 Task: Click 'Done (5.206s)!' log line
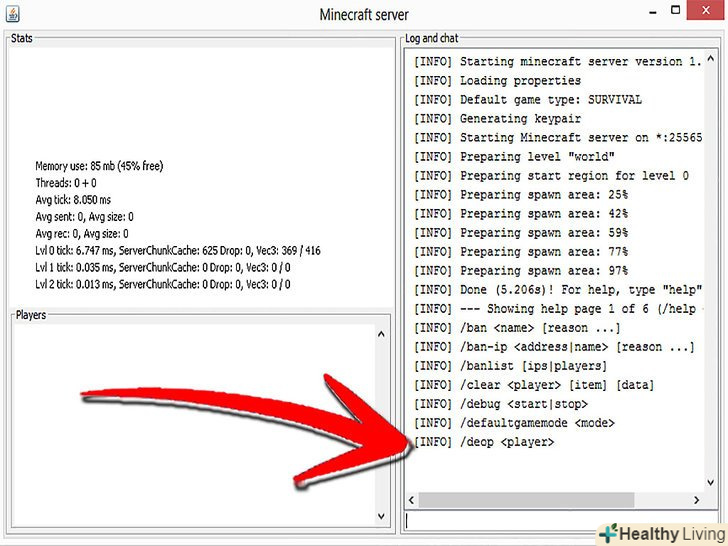[x=558, y=290]
